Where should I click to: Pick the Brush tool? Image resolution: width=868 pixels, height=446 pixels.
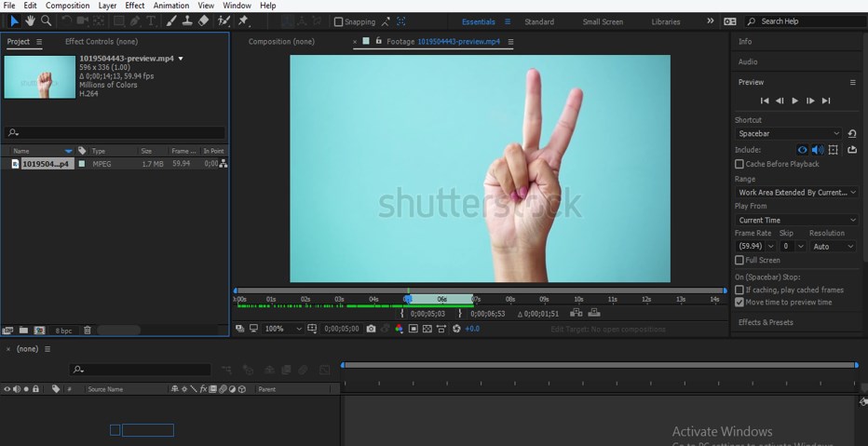pyautogui.click(x=171, y=20)
